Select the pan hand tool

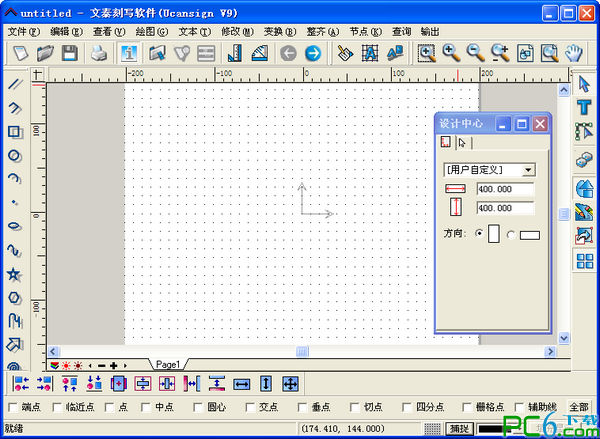coord(575,53)
